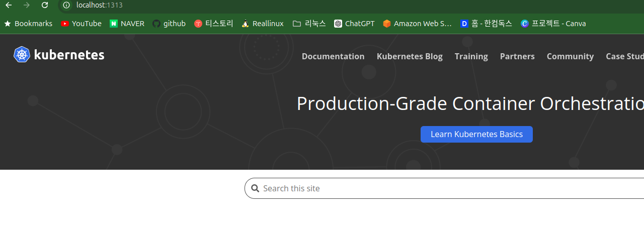Go to Kubernetes Blog nav item
This screenshot has height=235, width=644.
410,56
